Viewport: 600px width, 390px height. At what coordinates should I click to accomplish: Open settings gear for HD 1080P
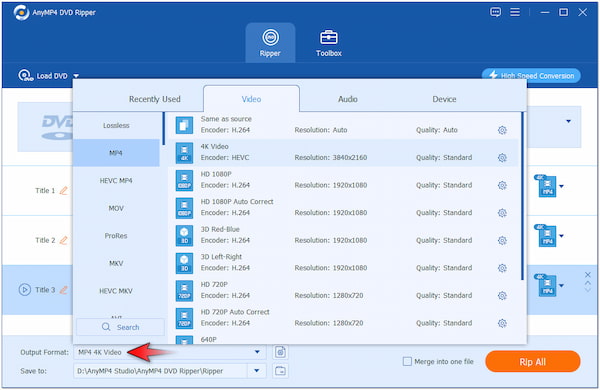tap(502, 185)
